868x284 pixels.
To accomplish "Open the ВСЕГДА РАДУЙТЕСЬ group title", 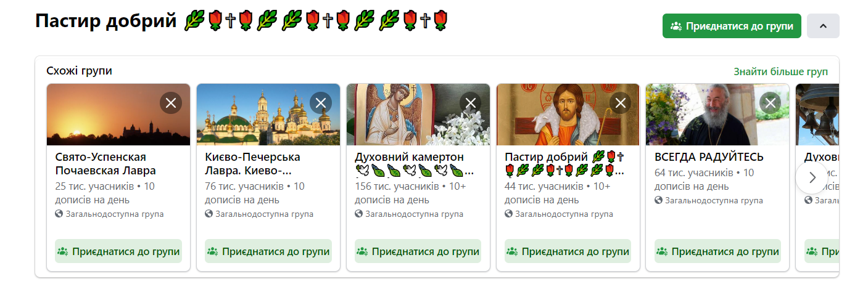I will (x=709, y=157).
